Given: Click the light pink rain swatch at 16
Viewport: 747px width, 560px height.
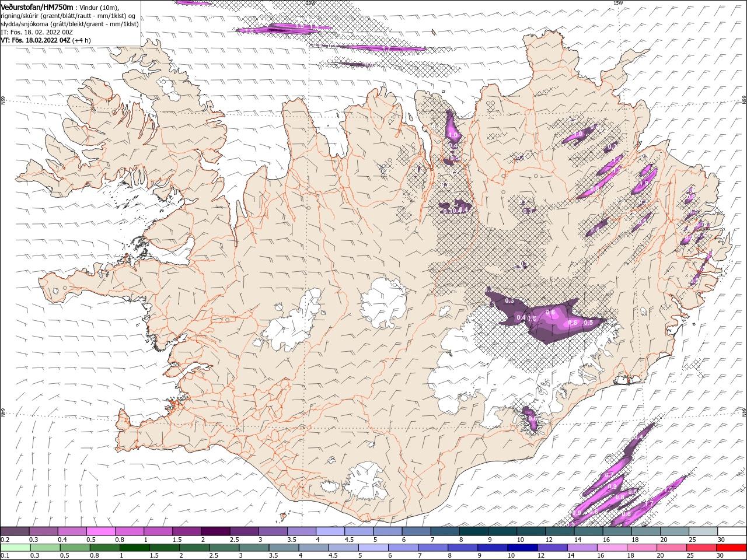Looking at the screenshot, I should click(x=612, y=548).
